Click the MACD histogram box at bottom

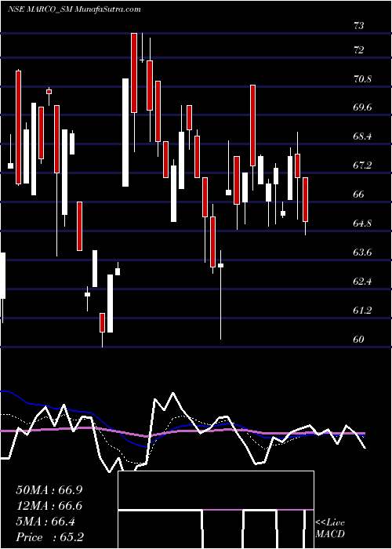pos(216,510)
